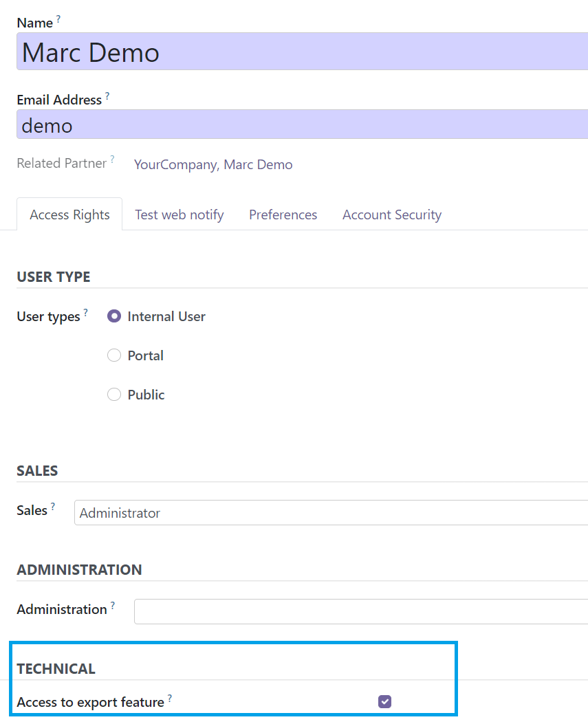Screen dimensions: 588x724
Task: Click the Name field containing Marc Demo
Action: [x=303, y=52]
